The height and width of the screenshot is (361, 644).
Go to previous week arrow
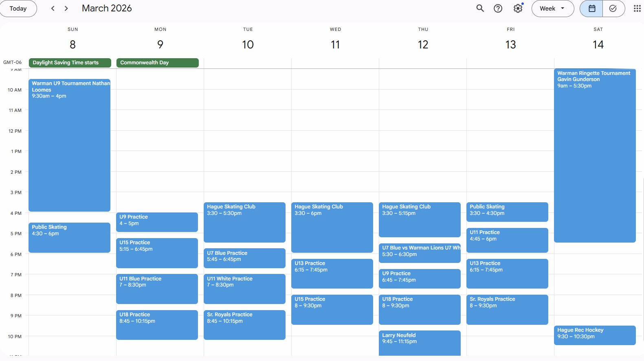tap(53, 9)
